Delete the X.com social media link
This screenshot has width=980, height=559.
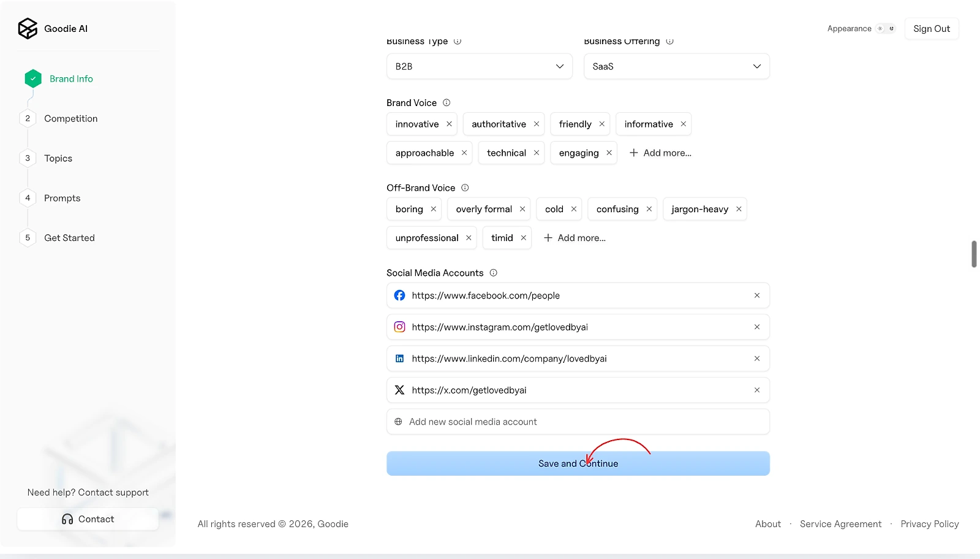[x=757, y=390]
